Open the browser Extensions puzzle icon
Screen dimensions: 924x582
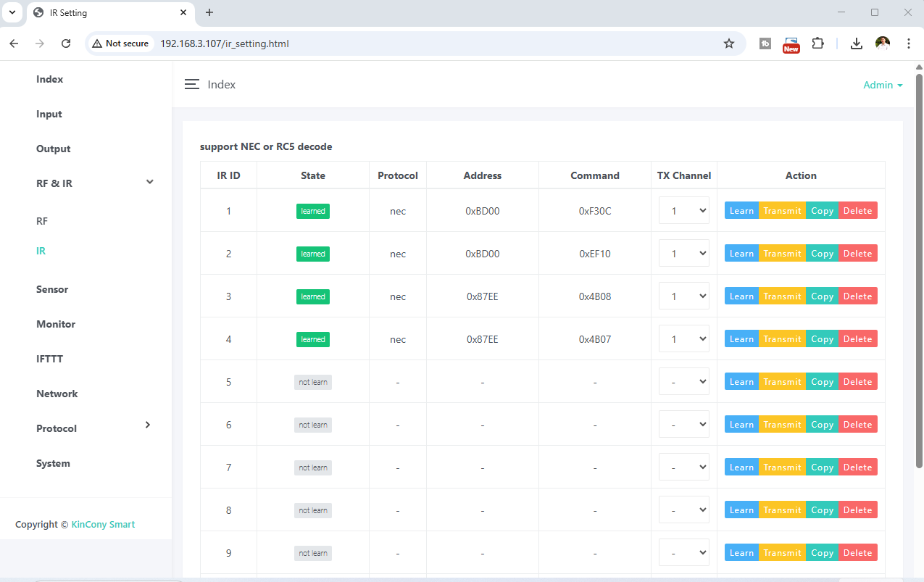(817, 43)
